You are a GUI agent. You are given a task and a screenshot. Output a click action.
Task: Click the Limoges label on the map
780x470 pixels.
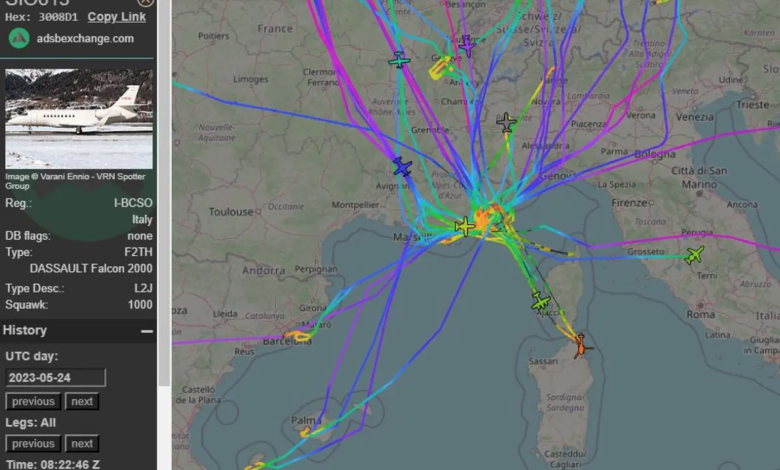click(x=251, y=79)
